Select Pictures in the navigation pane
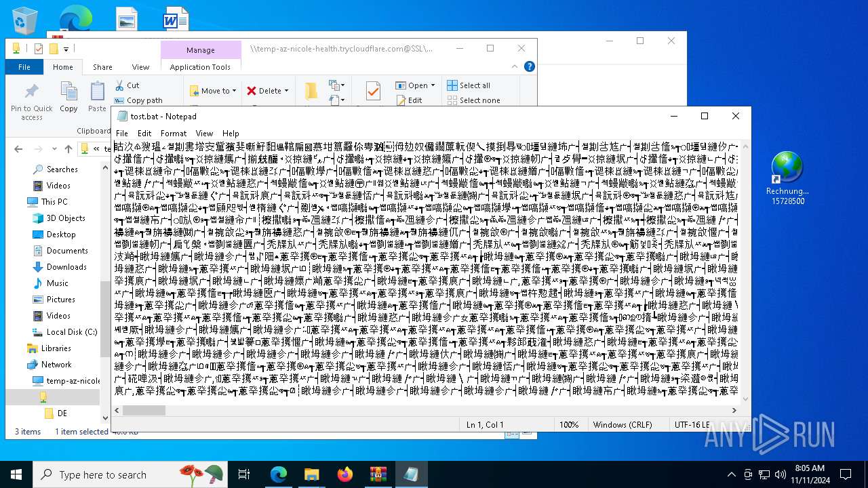Image resolution: width=868 pixels, height=488 pixels. click(x=61, y=300)
